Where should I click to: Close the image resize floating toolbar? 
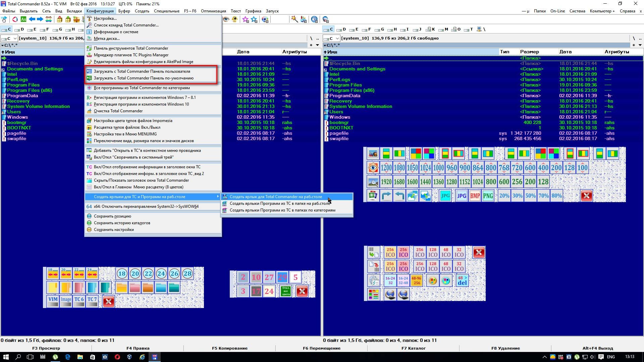click(586, 196)
